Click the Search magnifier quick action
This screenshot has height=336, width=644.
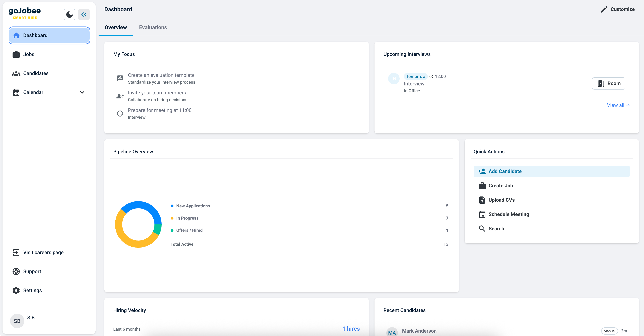pos(482,229)
